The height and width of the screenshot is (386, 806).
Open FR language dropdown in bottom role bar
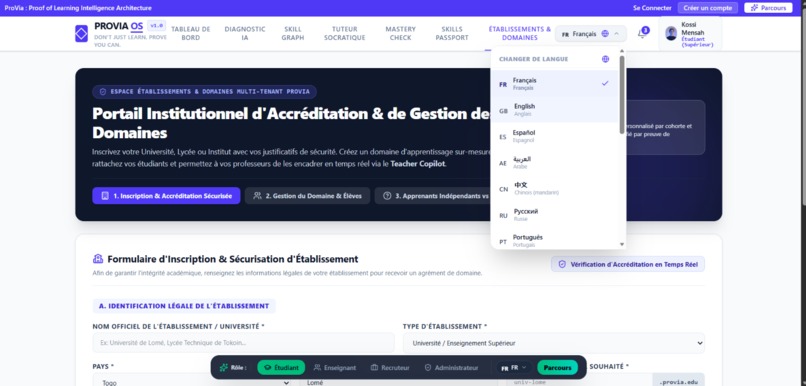point(514,367)
